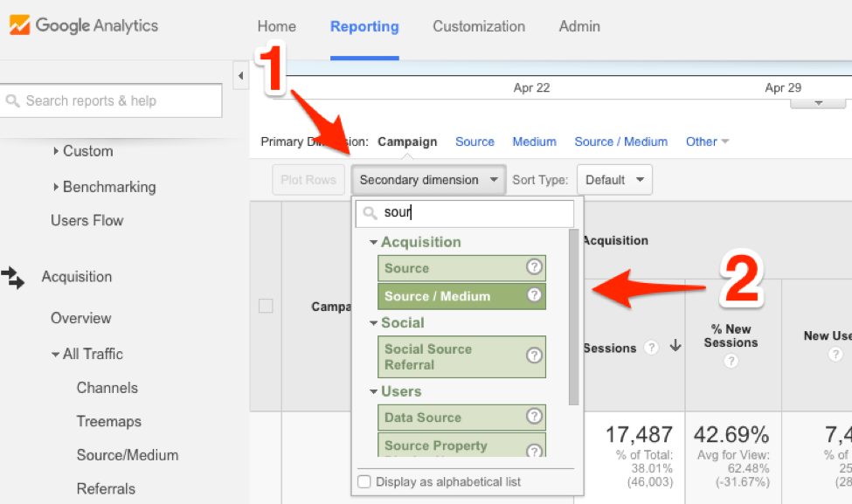Click the help icon beside % New Sessions
This screenshot has width=852, height=504.
coord(732,360)
